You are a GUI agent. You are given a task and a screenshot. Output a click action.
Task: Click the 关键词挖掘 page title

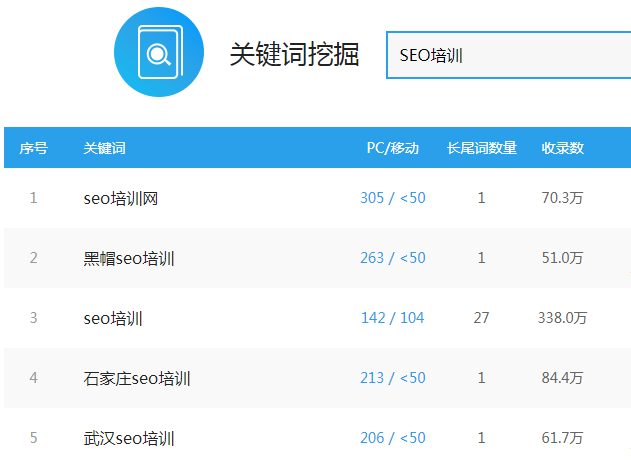click(294, 54)
